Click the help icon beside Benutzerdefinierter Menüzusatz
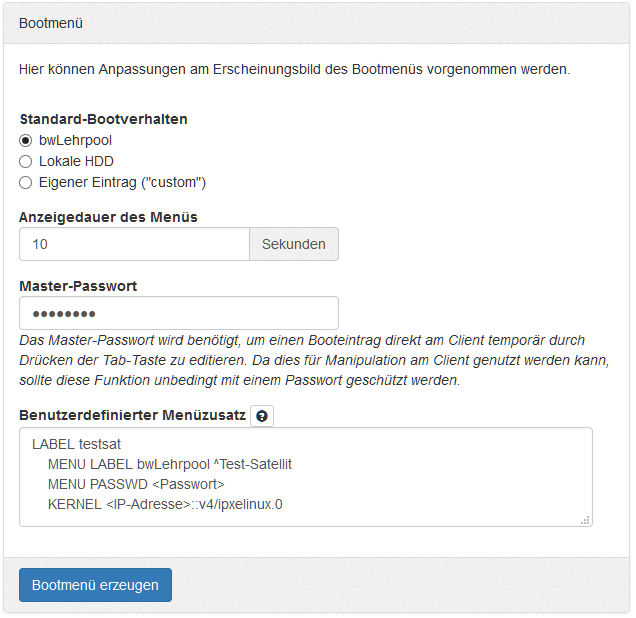This screenshot has height=618, width=636. click(x=261, y=416)
